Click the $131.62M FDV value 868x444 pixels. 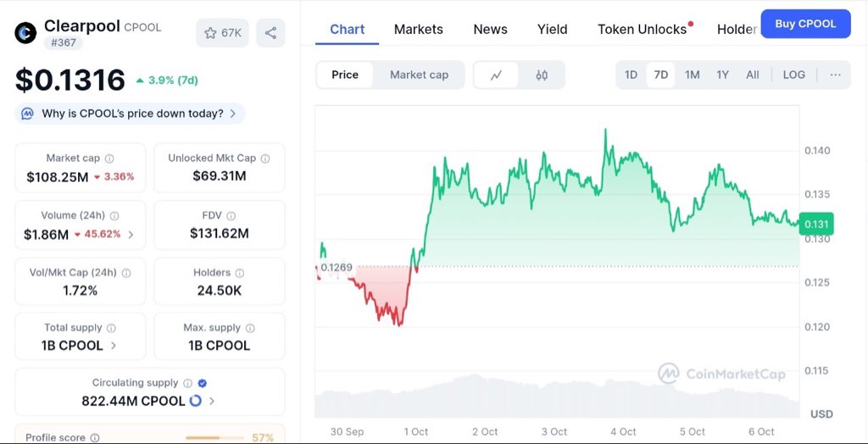coord(220,234)
